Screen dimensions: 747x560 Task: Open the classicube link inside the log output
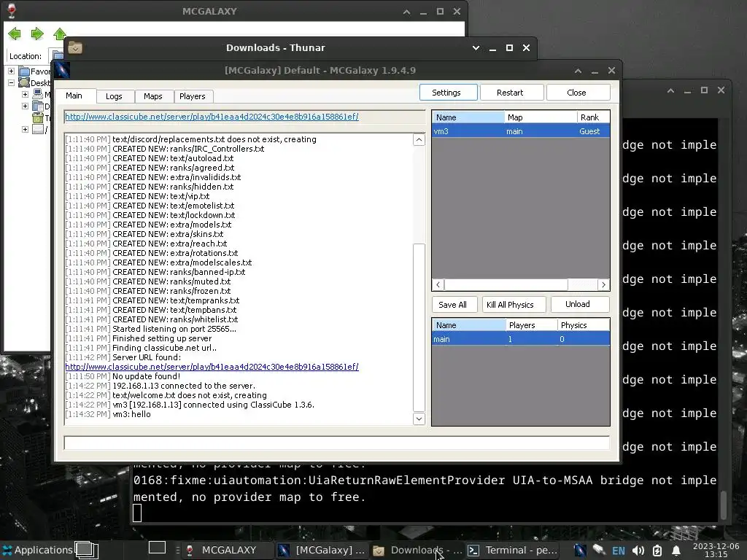(212, 367)
